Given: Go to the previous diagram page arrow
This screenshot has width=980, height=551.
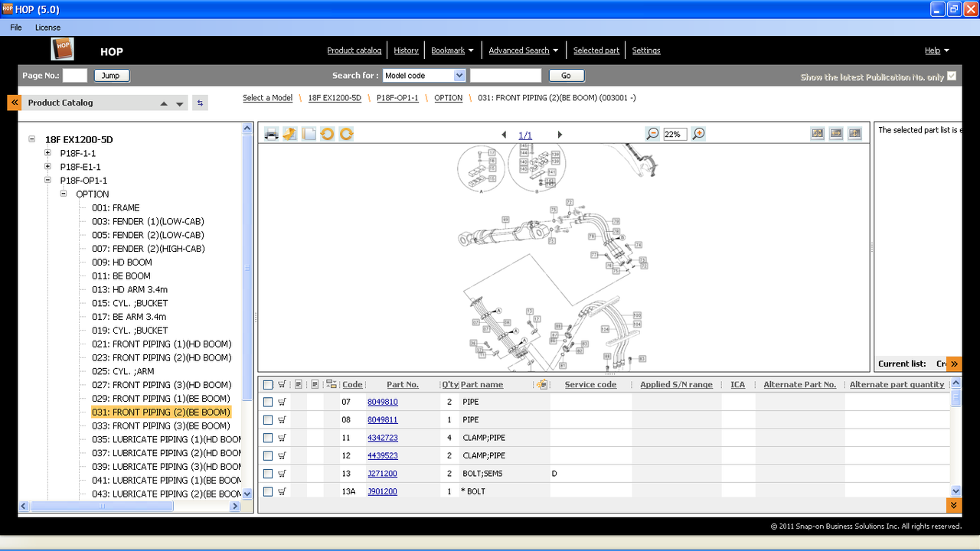Looking at the screenshot, I should click(x=504, y=135).
